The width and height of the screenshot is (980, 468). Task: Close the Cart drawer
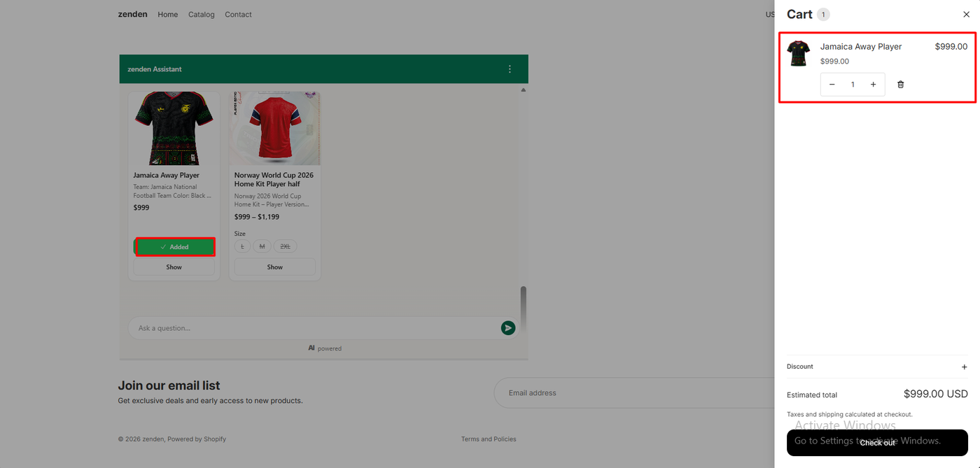(x=966, y=15)
